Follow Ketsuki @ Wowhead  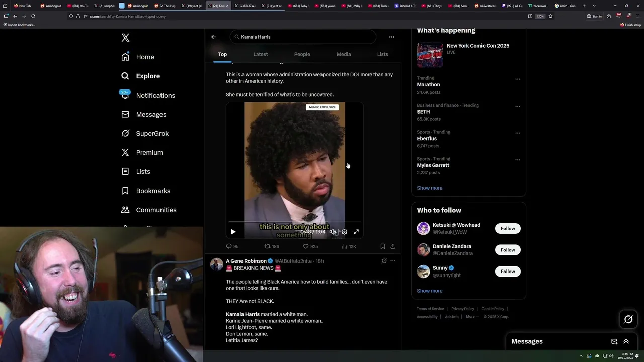508,228
